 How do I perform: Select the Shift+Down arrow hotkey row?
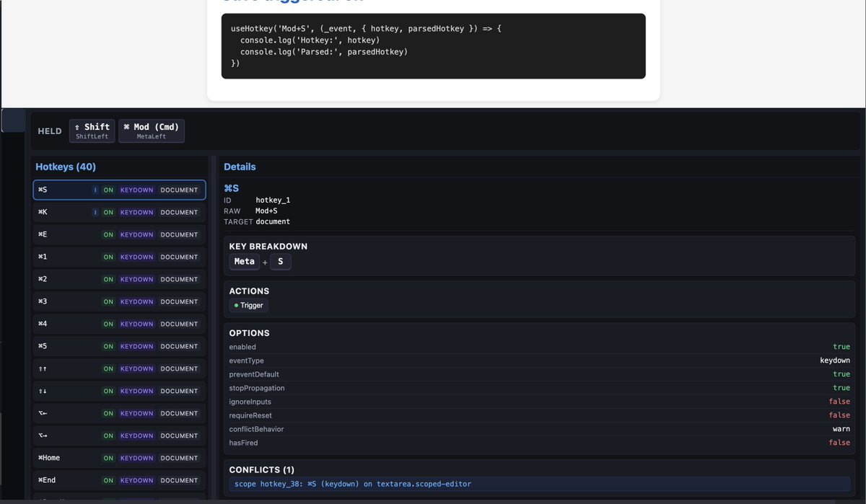click(x=119, y=391)
